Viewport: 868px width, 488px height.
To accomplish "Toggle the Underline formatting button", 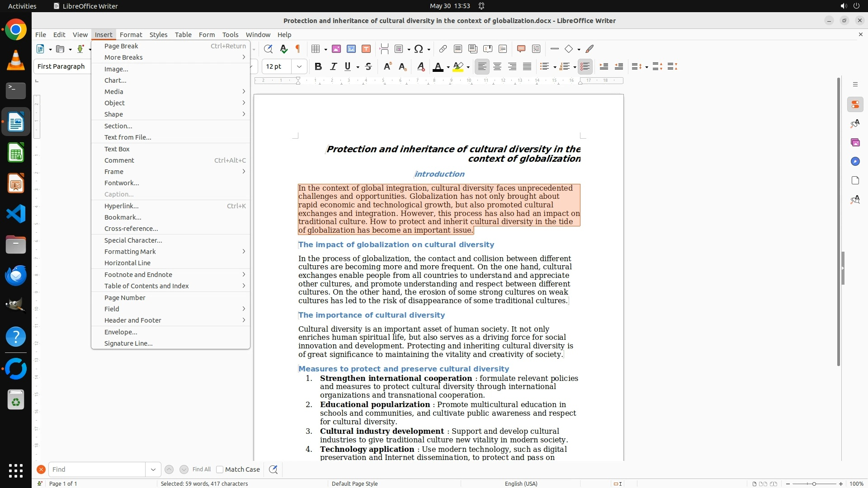I will pos(348,67).
